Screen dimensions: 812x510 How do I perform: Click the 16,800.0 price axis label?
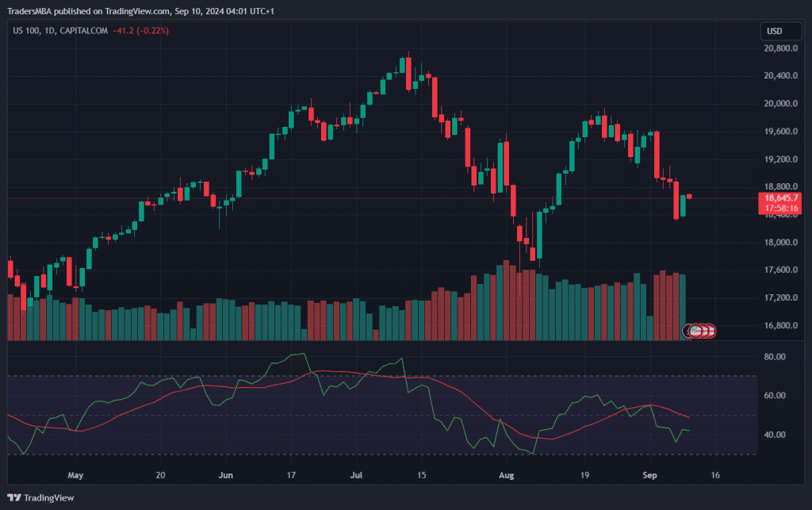[x=779, y=326]
